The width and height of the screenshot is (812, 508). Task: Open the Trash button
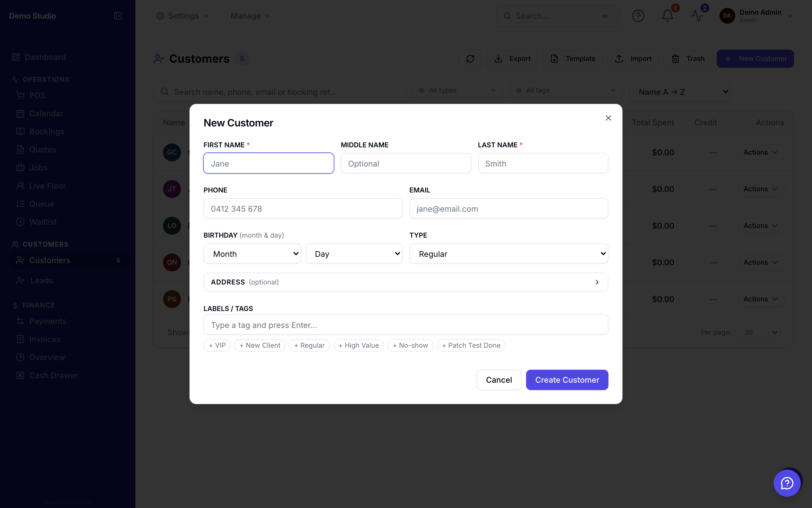[x=688, y=59]
